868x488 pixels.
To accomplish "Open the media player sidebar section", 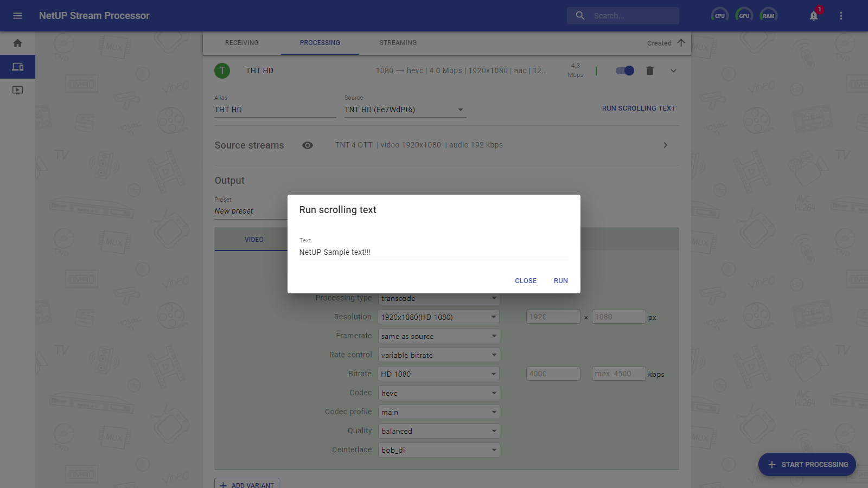I will pos(17,90).
